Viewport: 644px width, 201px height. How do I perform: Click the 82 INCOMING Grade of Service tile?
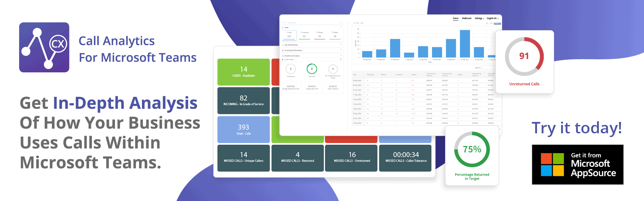pos(244,100)
